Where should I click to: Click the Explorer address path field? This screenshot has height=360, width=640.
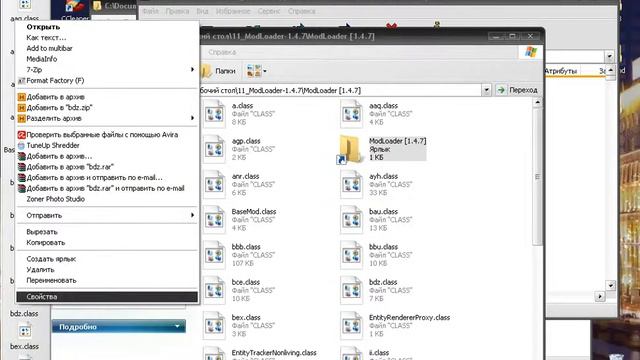(x=340, y=90)
